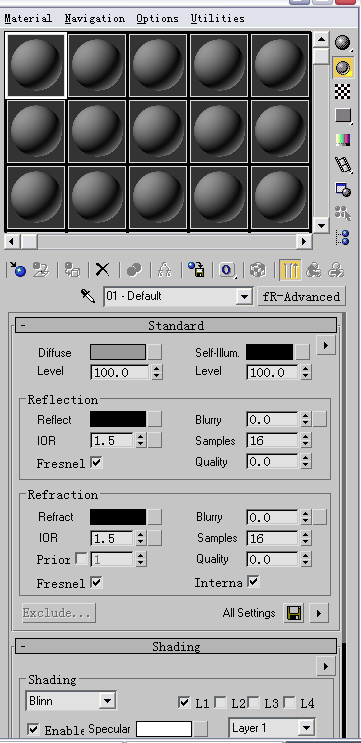Open the Layer 1 dropdown
This screenshot has height=743, width=361.
272,727
